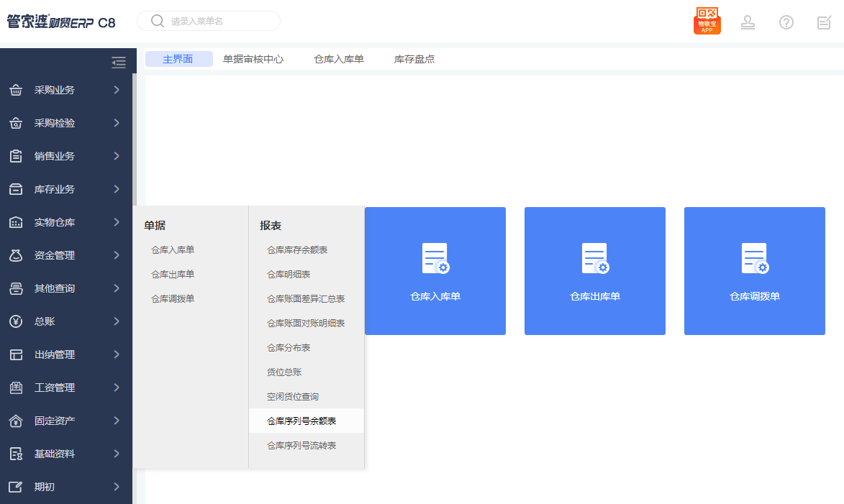The width and height of the screenshot is (844, 504).
Task: Click the 请录入菜单名 search field
Action: [209, 21]
